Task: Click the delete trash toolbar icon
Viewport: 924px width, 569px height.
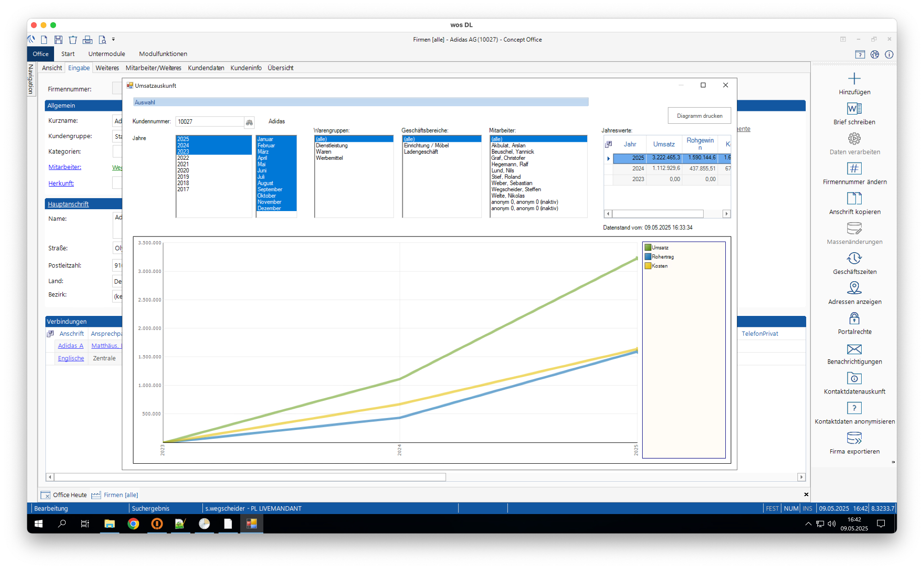Action: (x=73, y=40)
